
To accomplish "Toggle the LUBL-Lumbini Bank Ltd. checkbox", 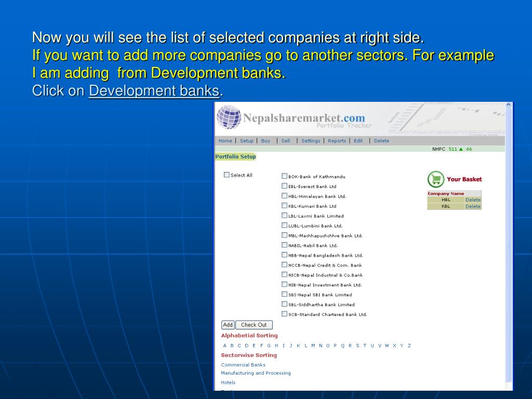I will pyautogui.click(x=284, y=225).
